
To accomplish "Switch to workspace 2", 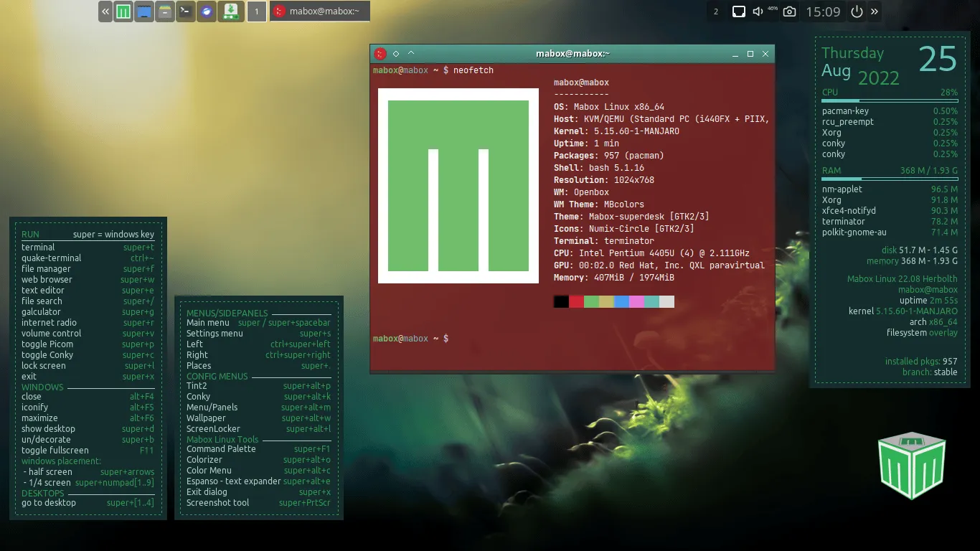I will pos(715,11).
